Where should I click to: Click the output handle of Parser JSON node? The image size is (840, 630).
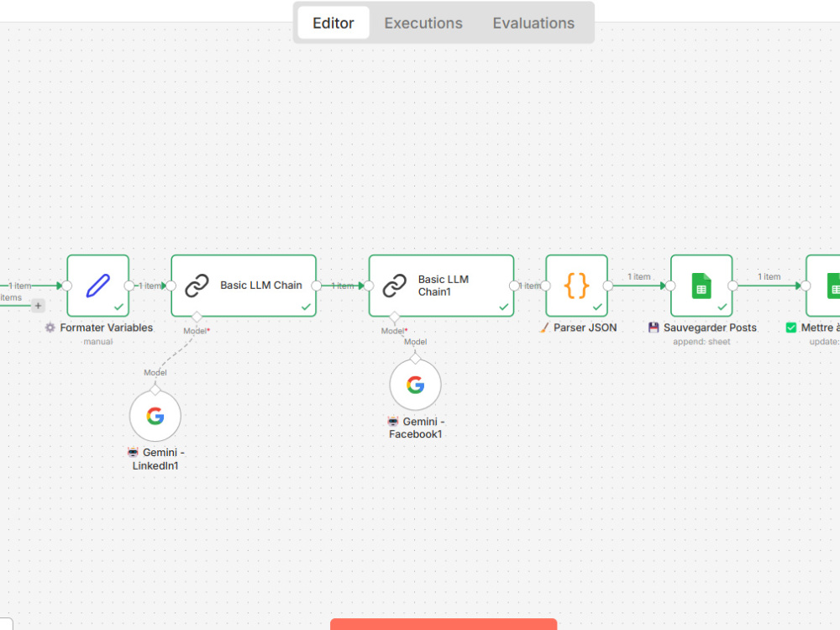(607, 286)
